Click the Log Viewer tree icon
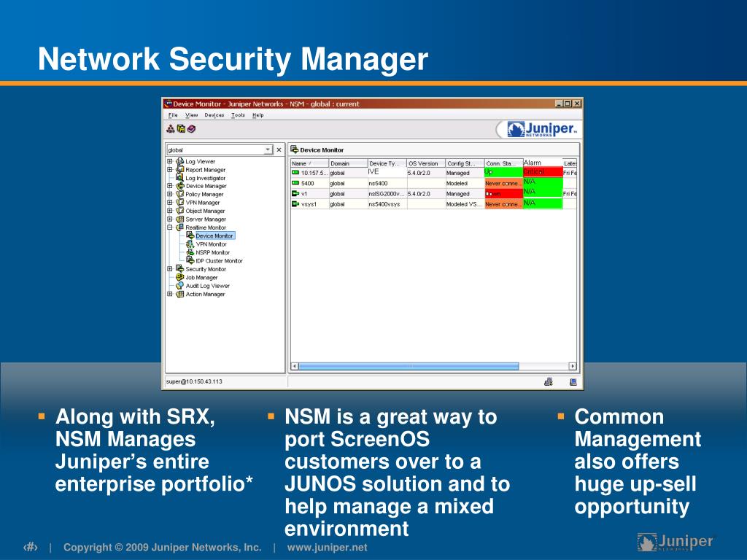Viewport: 747px width, 560px height. 179,161
